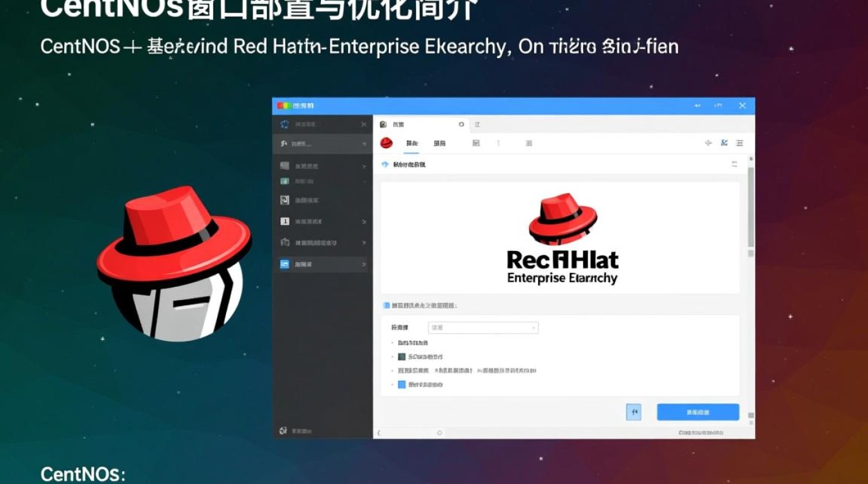The height and width of the screenshot is (484, 868).
Task: Click the square refresh icon in the sidebar
Action: pyautogui.click(x=284, y=200)
